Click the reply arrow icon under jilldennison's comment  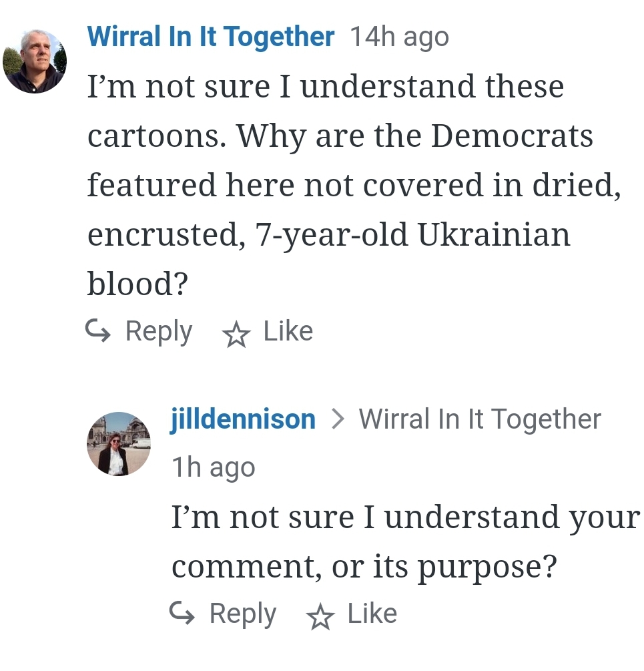182,614
